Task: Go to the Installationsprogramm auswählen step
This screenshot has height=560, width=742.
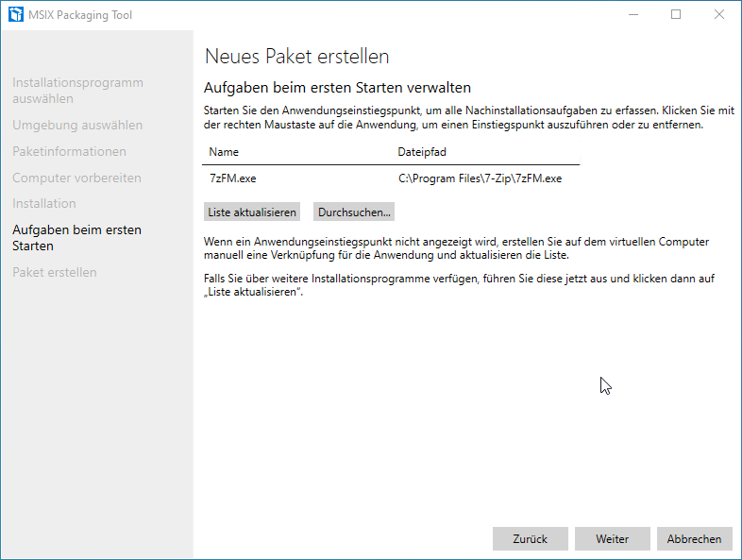Action: click(x=77, y=91)
